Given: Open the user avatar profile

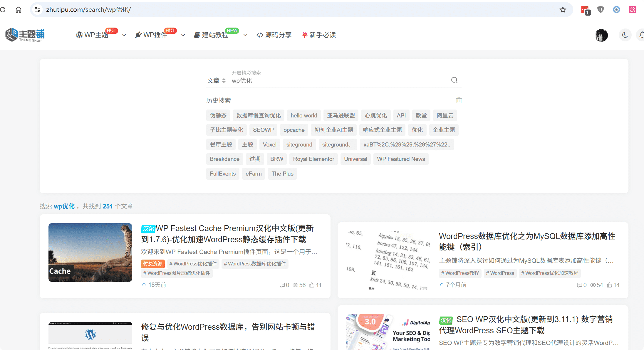Looking at the screenshot, I should tap(601, 35).
